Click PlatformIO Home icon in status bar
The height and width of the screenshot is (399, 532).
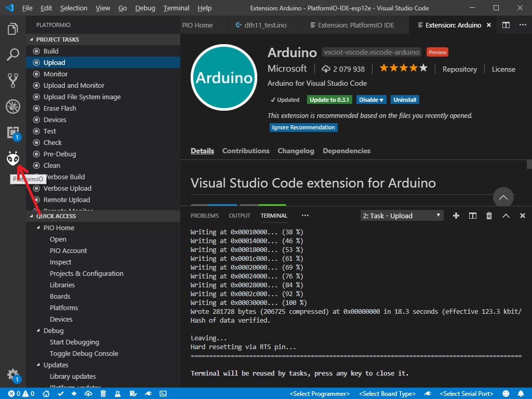click(x=46, y=394)
